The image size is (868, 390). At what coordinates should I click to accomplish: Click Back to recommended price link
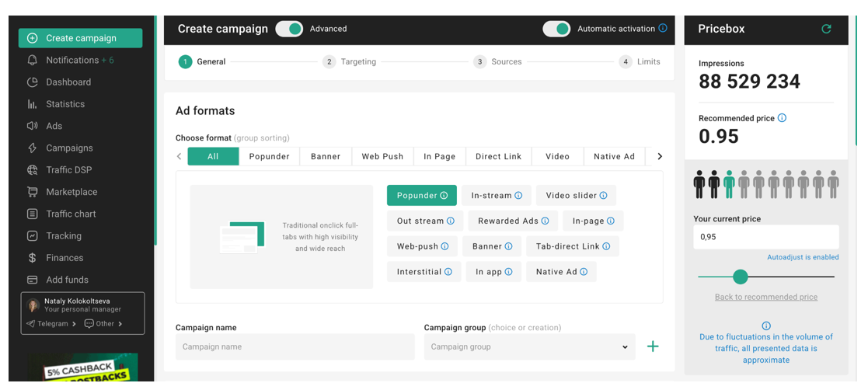tap(765, 297)
